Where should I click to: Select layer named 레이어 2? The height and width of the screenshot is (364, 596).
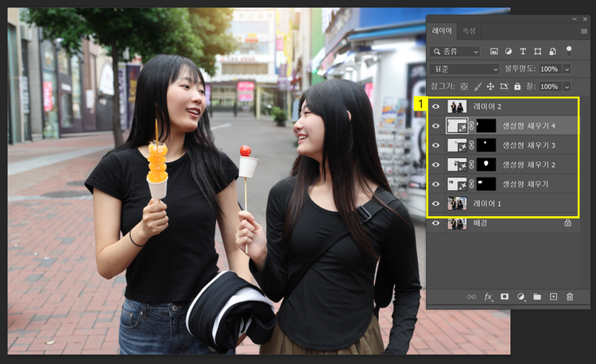487,106
